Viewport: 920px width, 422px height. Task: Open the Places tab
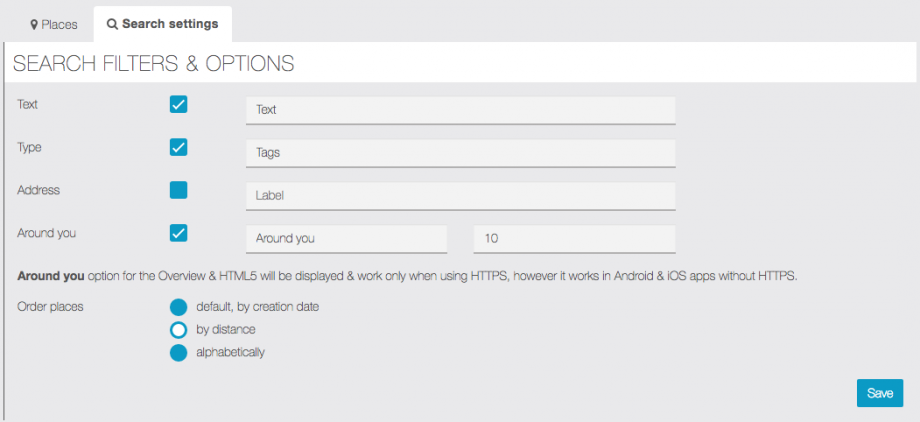[53, 24]
